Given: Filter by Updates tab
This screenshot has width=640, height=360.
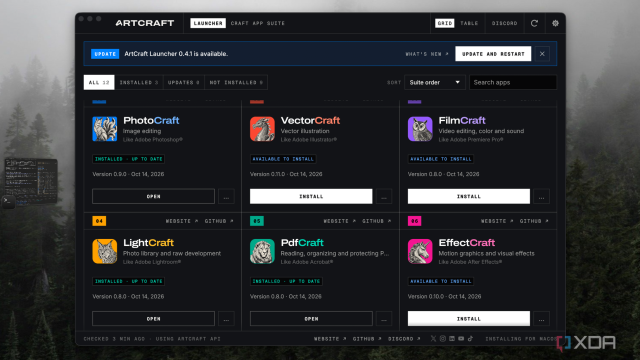Looking at the screenshot, I should pos(184,82).
